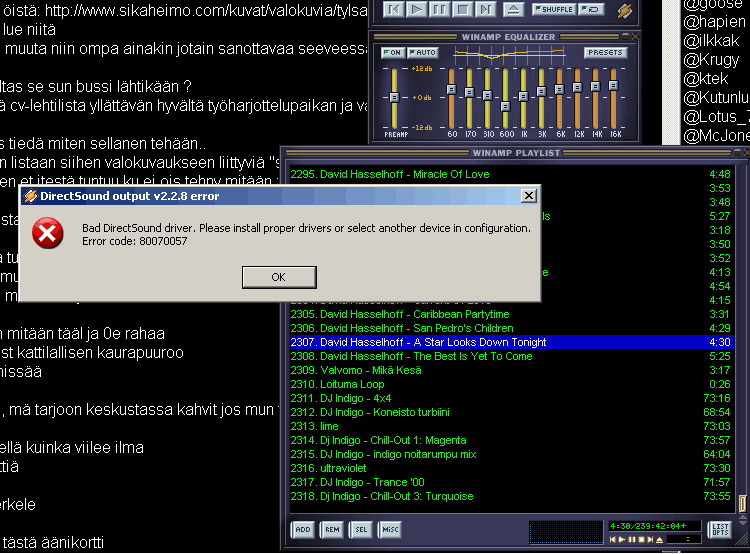The image size is (750, 554).
Task: Select track 2317 Trance '00
Action: [x=511, y=482]
